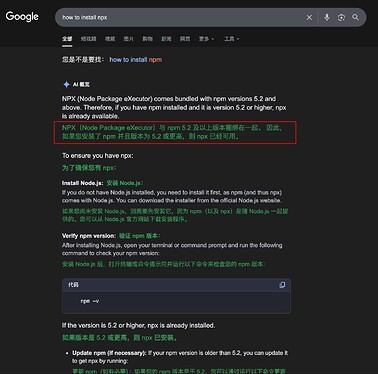Clear the search query with X

[x=309, y=17]
